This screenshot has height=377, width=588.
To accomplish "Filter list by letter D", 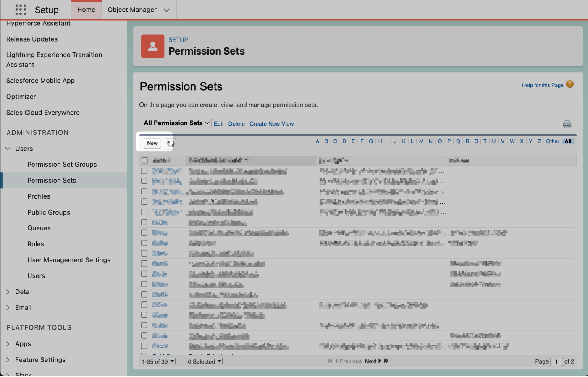I will [x=344, y=141].
